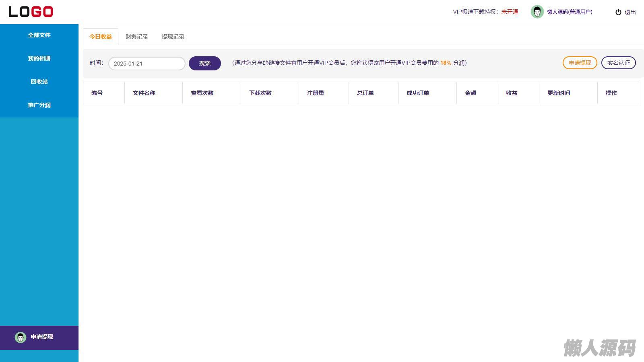Viewport: 644px width, 362px height.
Task: Open 回收站 from the sidebar
Action: click(x=39, y=82)
